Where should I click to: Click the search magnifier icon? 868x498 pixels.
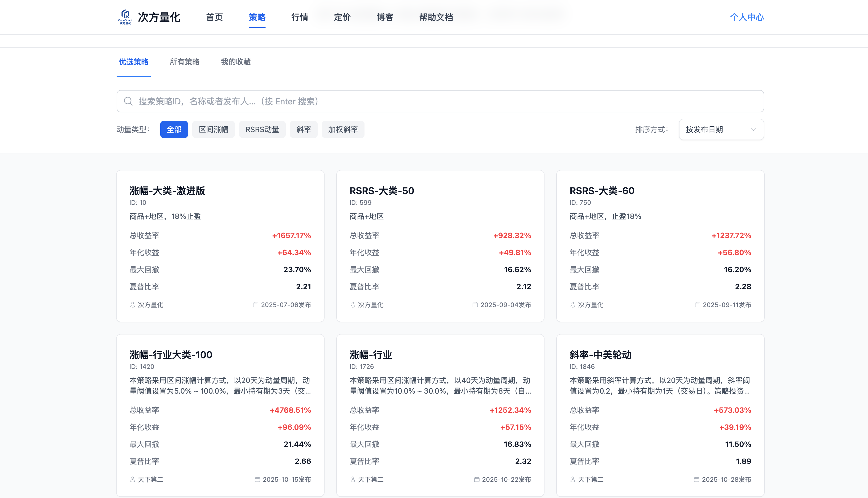coord(128,101)
